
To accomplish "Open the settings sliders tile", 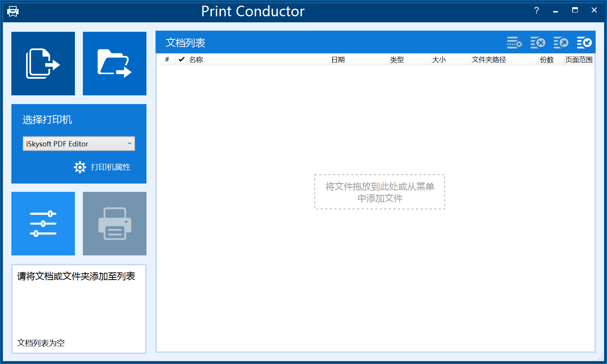I will 43,224.
